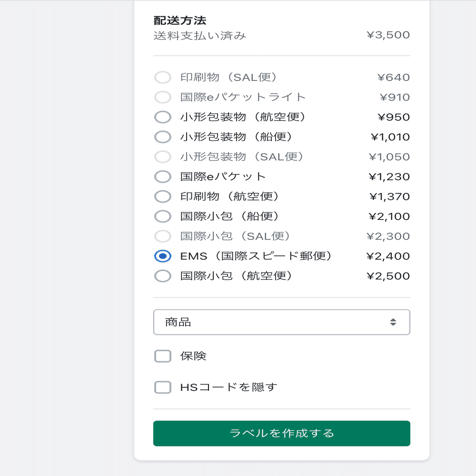Choose 小形包装物（航空便） shipping method
Image resolution: width=476 pixels, height=476 pixels.
(x=163, y=117)
